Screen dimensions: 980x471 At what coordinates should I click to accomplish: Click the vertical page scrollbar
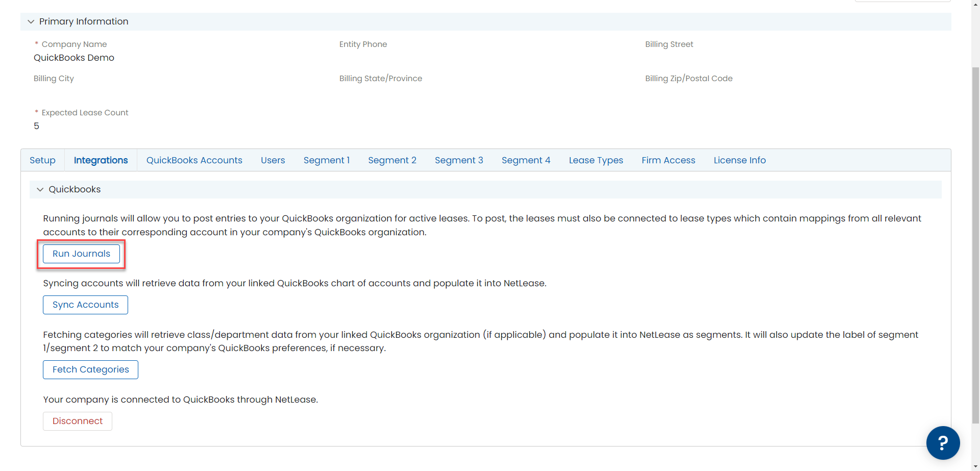click(975, 245)
